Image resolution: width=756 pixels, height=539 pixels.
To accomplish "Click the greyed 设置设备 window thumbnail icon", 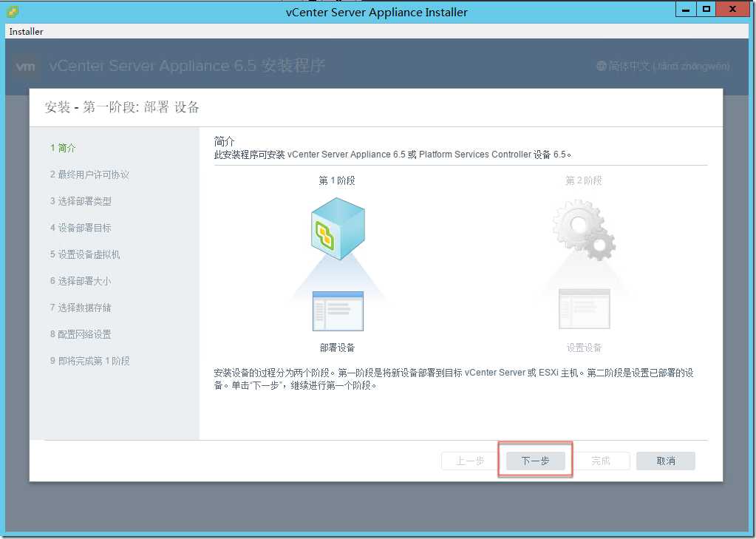I will (x=584, y=309).
